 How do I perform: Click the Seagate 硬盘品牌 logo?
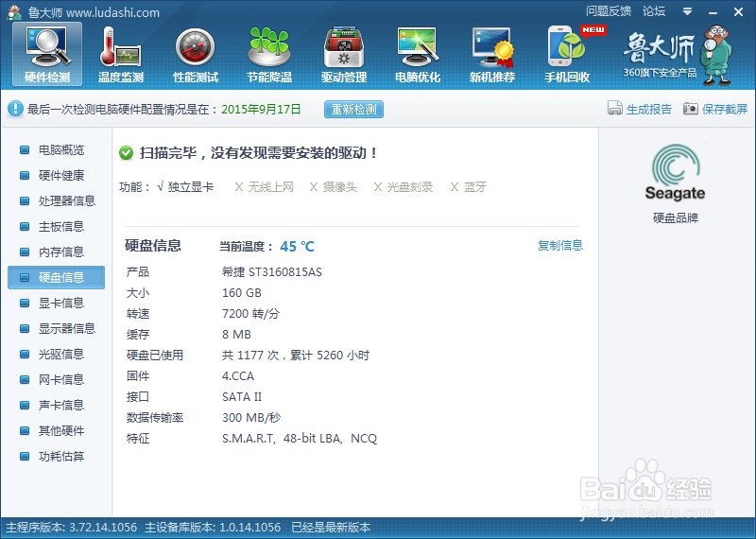676,174
